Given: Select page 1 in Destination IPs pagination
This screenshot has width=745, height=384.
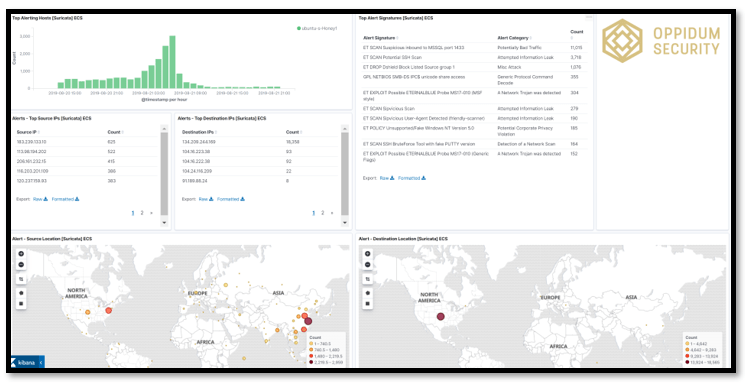Looking at the screenshot, I should [314, 213].
